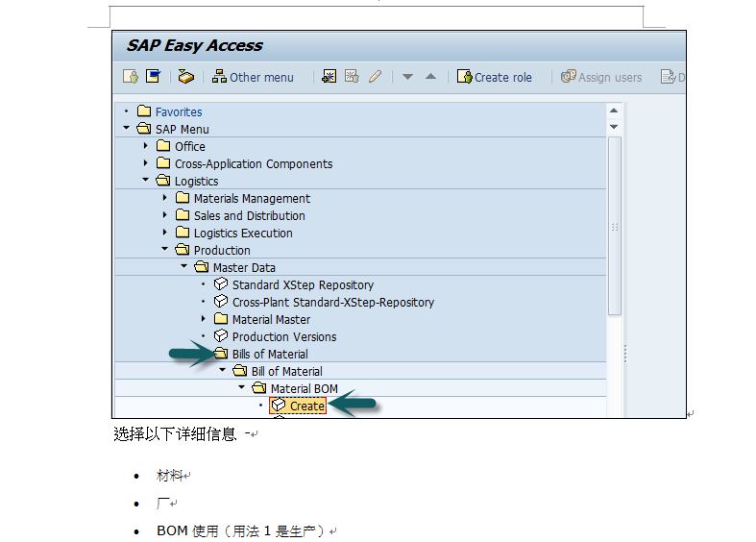Click the Sales and Distribution folder icon
The width and height of the screenshot is (756, 542).
(183, 215)
